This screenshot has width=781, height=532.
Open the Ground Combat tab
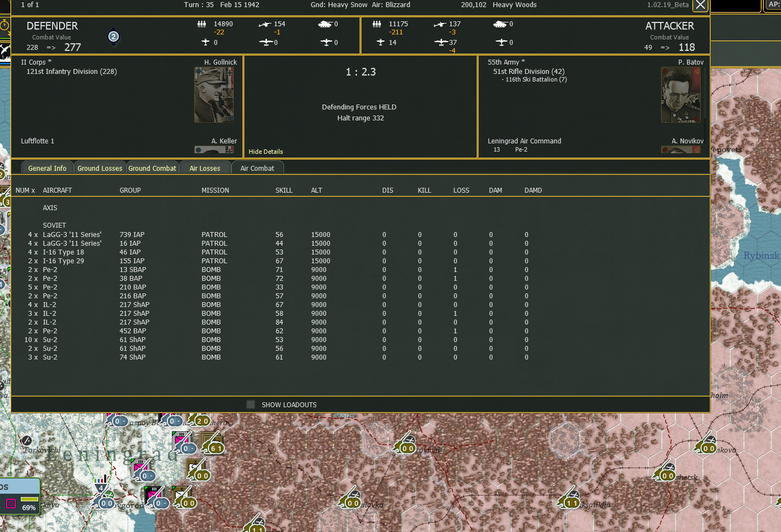[152, 167]
